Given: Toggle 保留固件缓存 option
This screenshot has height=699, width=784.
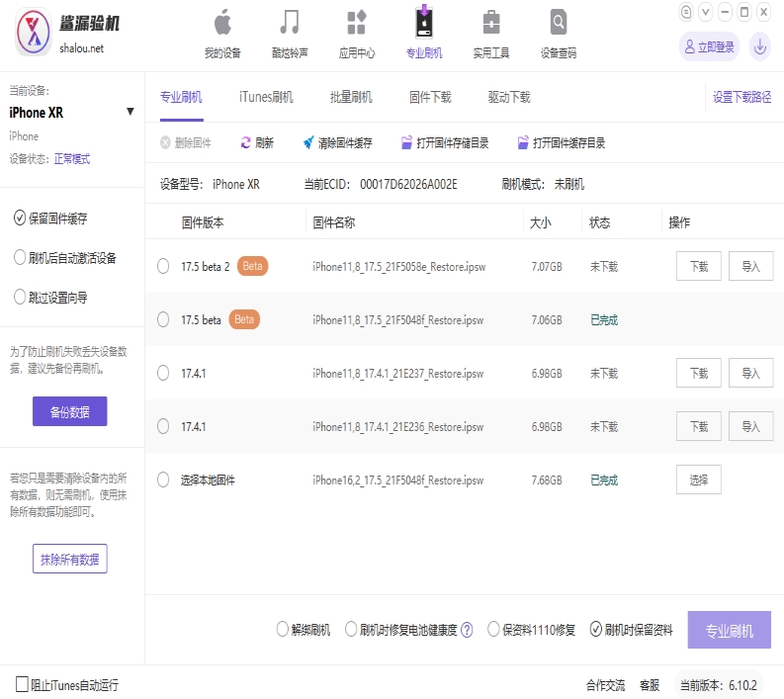Looking at the screenshot, I should [20, 218].
